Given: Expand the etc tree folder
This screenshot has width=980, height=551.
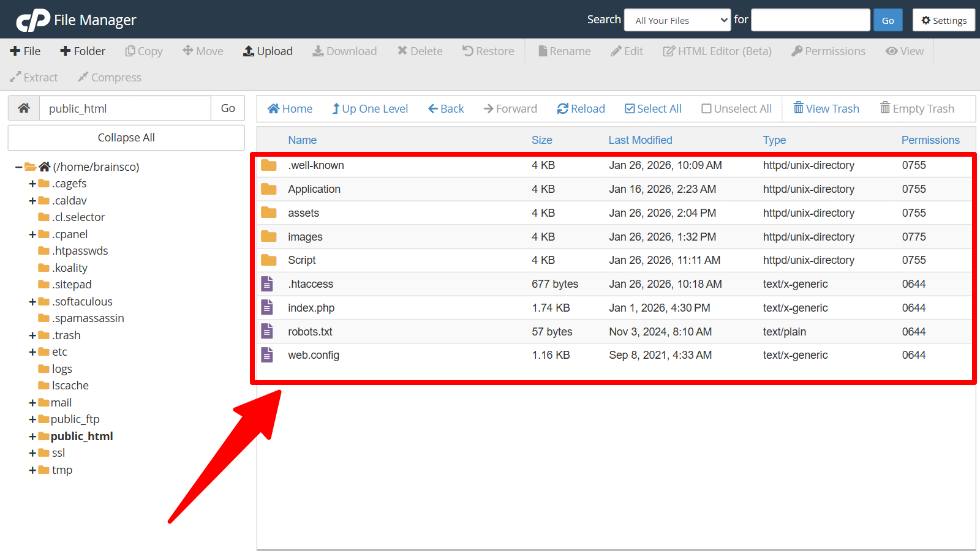Looking at the screenshot, I should pos(32,352).
